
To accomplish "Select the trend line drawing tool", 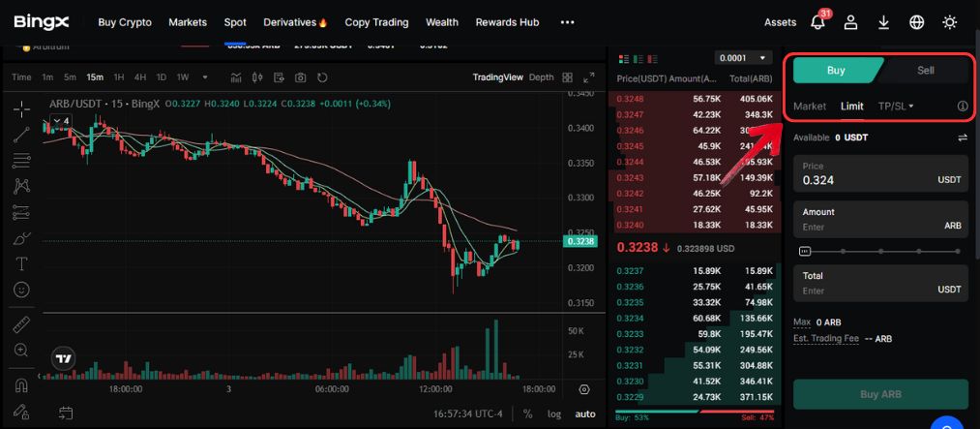I will coord(22,135).
